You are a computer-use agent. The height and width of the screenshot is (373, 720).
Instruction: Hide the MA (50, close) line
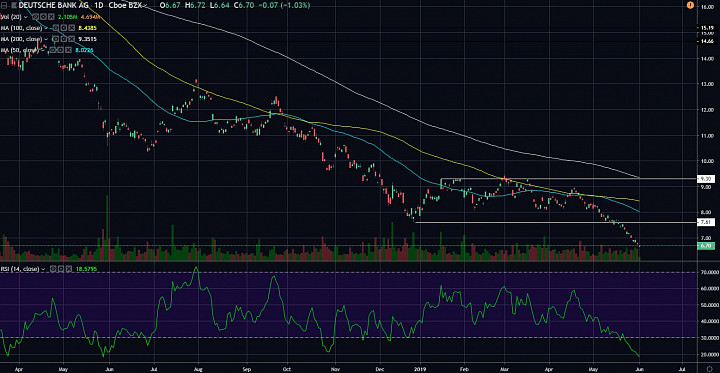coord(52,50)
